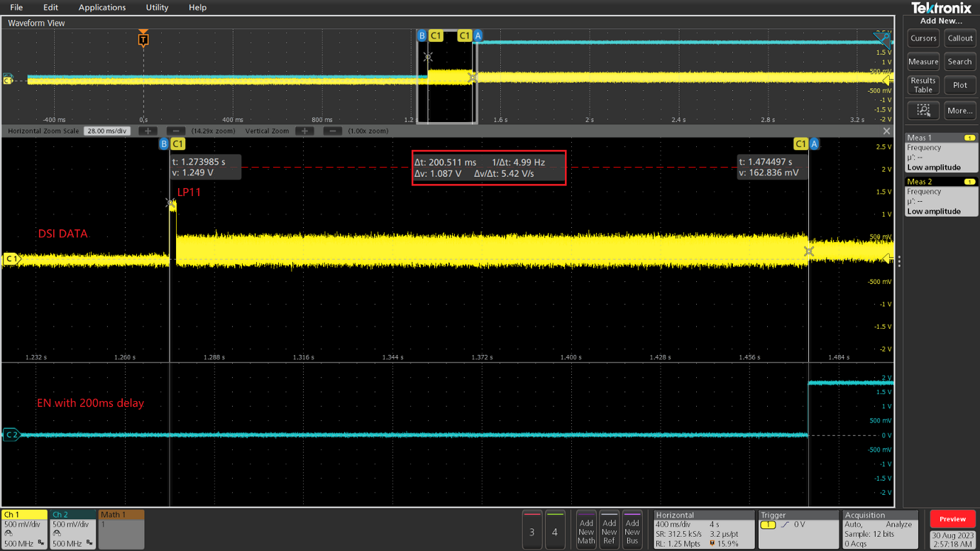The width and height of the screenshot is (980, 551).
Task: Open the Math 1 badge
Action: pyautogui.click(x=121, y=529)
